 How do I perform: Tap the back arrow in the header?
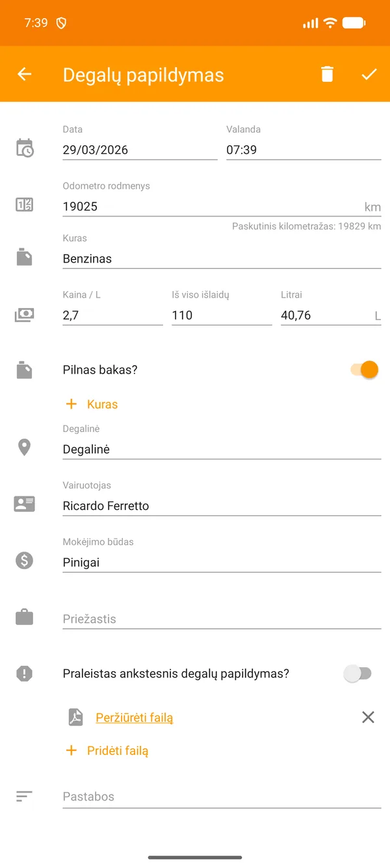[x=24, y=73]
